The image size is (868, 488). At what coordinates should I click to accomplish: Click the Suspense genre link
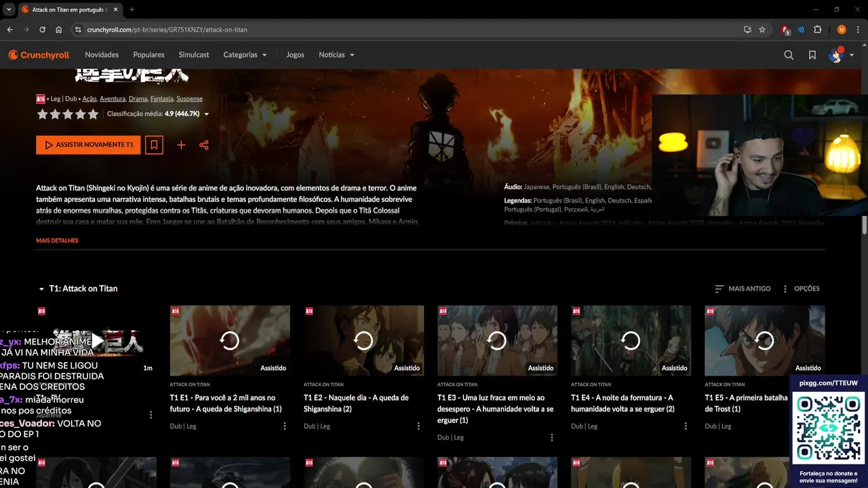tap(189, 99)
